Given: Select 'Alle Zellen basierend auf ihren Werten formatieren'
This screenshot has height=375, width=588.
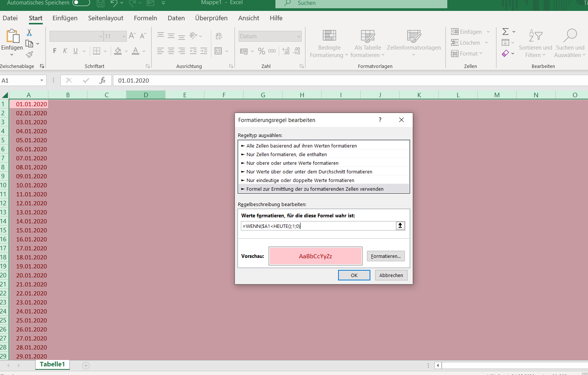Looking at the screenshot, I should point(323,146).
